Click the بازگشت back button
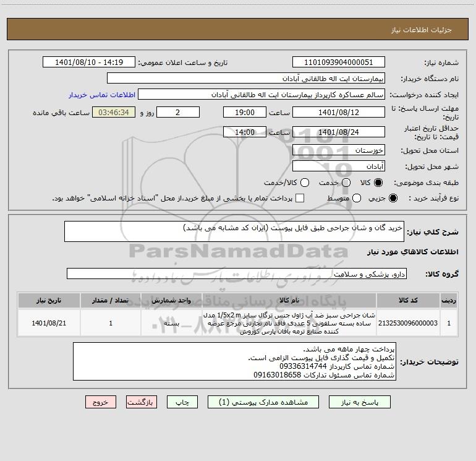The width and height of the screenshot is (476, 461). [142, 402]
